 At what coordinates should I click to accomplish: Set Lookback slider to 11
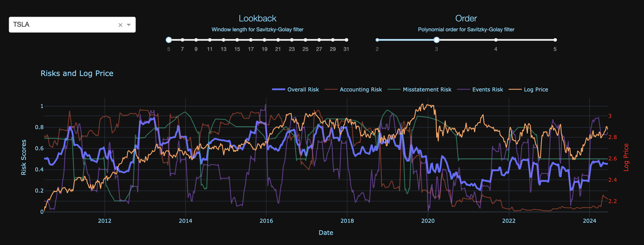click(x=210, y=40)
